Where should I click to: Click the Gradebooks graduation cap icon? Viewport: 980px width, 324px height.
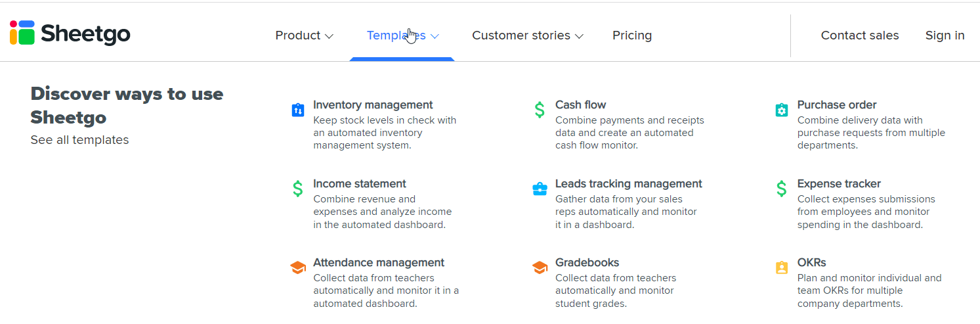click(540, 267)
